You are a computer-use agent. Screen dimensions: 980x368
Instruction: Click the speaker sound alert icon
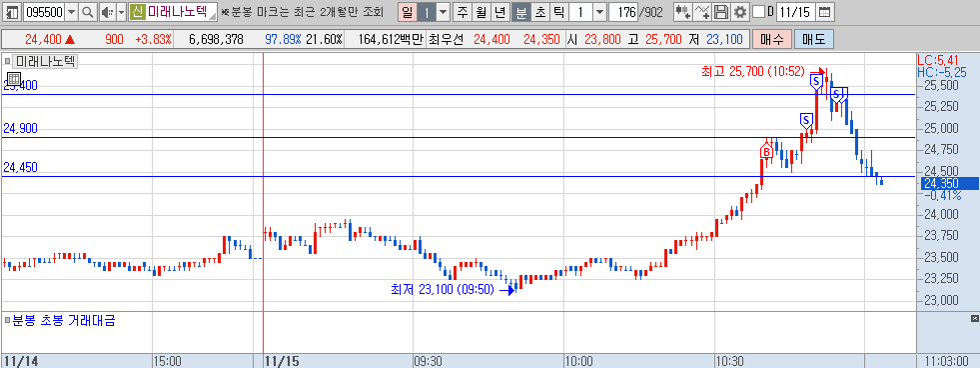(108, 12)
